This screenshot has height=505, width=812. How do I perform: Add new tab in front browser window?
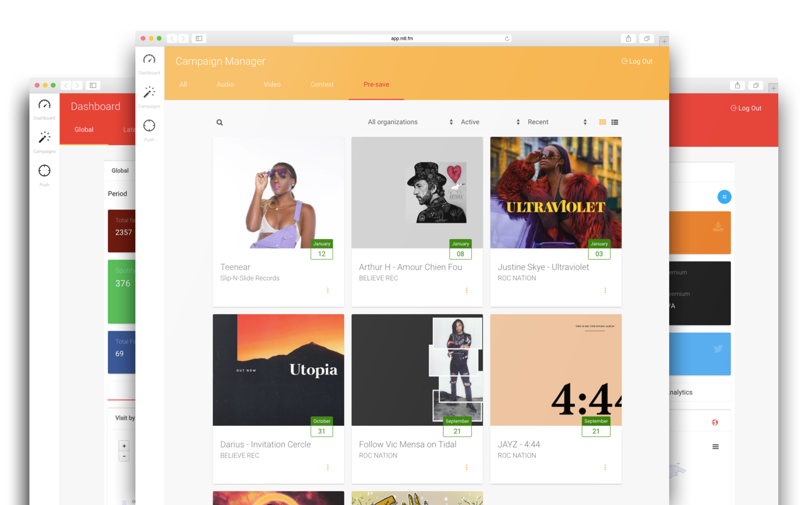(664, 42)
